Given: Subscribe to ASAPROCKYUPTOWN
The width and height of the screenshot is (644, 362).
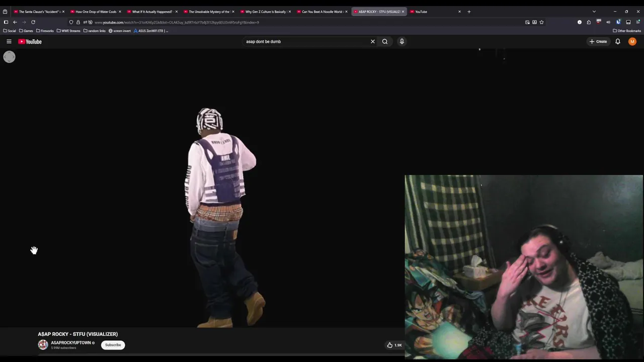Looking at the screenshot, I should pos(113,345).
